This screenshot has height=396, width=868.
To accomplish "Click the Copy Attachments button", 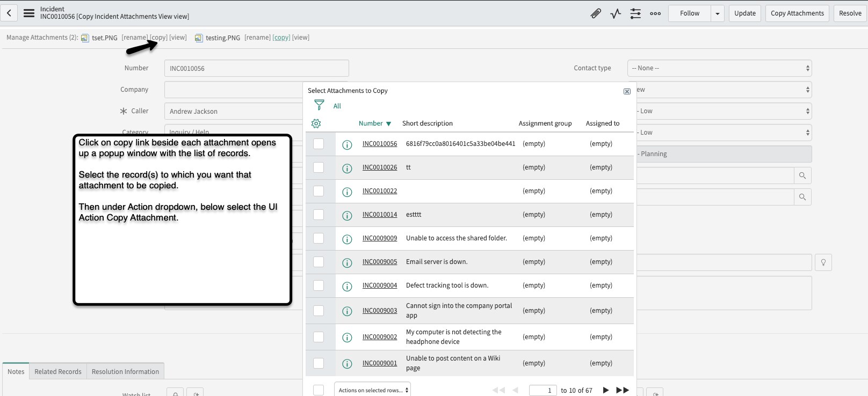I will [x=797, y=13].
